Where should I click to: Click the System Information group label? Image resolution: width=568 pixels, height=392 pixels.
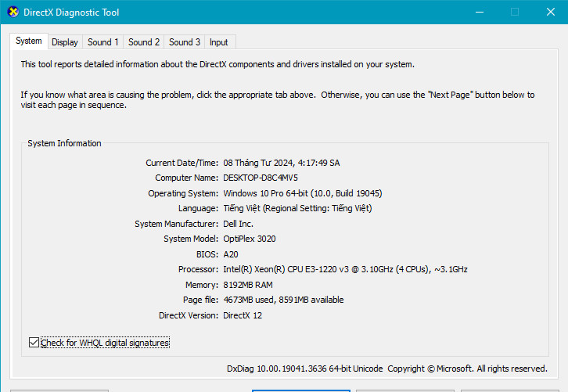click(x=64, y=143)
